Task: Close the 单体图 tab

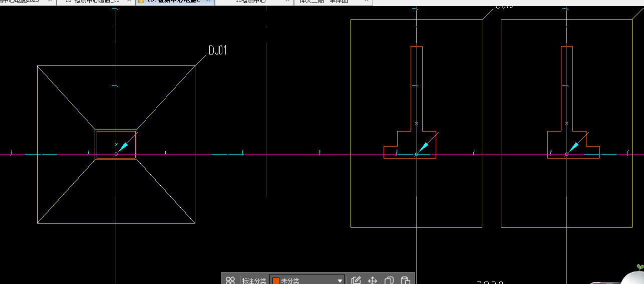Action: click(x=367, y=1)
